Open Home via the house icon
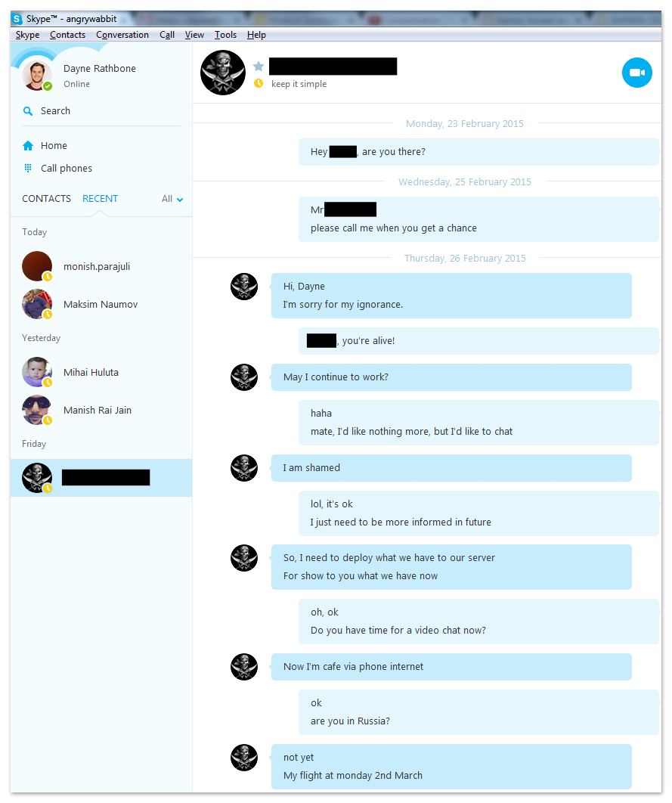The height and width of the screenshot is (803, 672). pos(28,146)
